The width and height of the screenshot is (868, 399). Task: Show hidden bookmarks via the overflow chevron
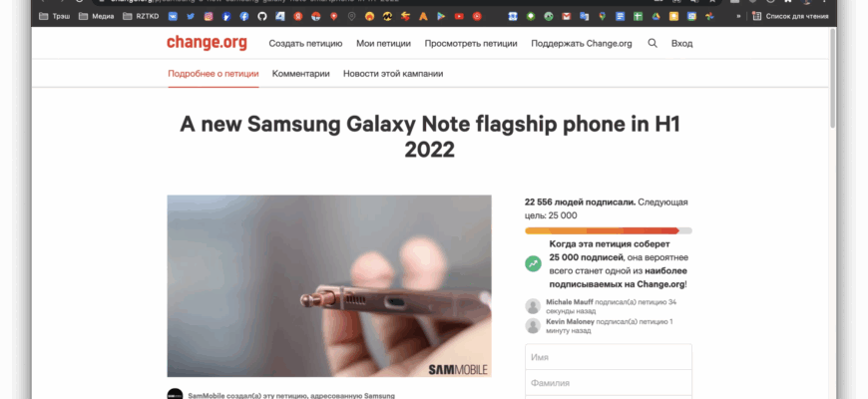738,17
